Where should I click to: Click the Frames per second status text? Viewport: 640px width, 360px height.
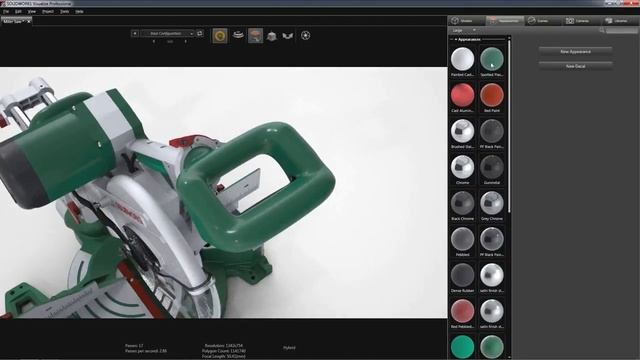[146, 351]
